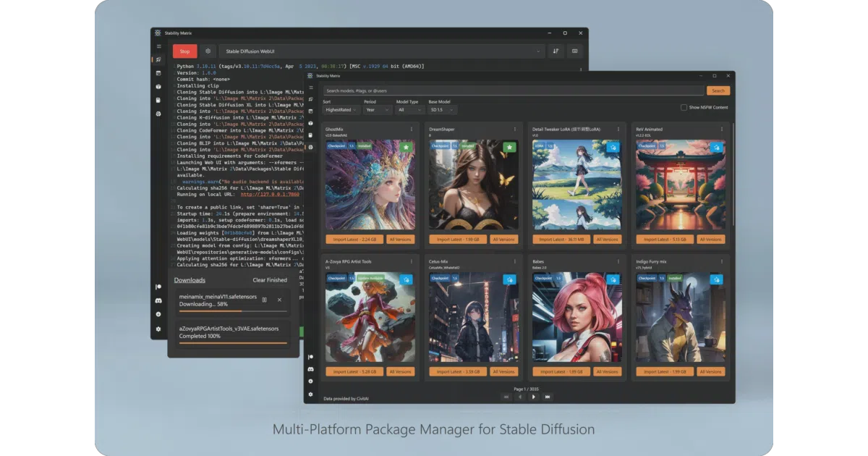Open three-dot menu on DreamShaper card

[515, 130]
